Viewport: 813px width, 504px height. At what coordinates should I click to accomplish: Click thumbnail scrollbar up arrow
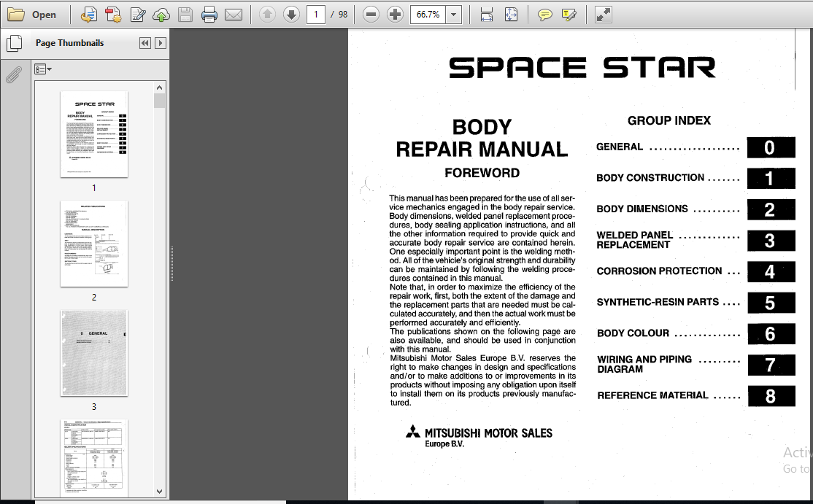click(x=159, y=87)
